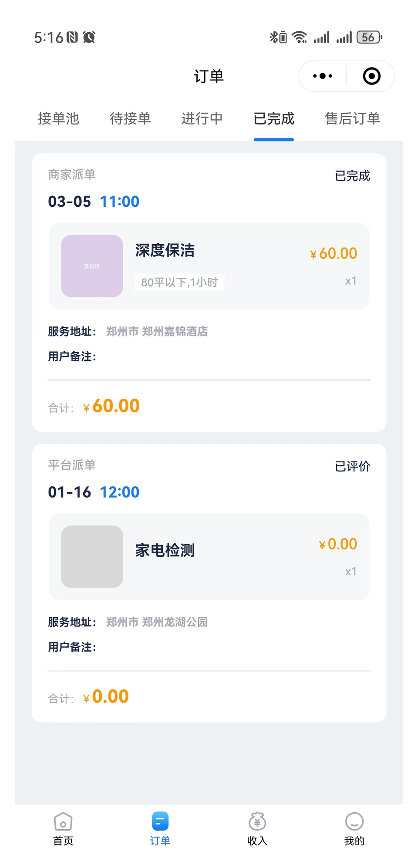Tap the 80平以下,1小时 spec tag
The height and width of the screenshot is (868, 418).
tap(179, 283)
